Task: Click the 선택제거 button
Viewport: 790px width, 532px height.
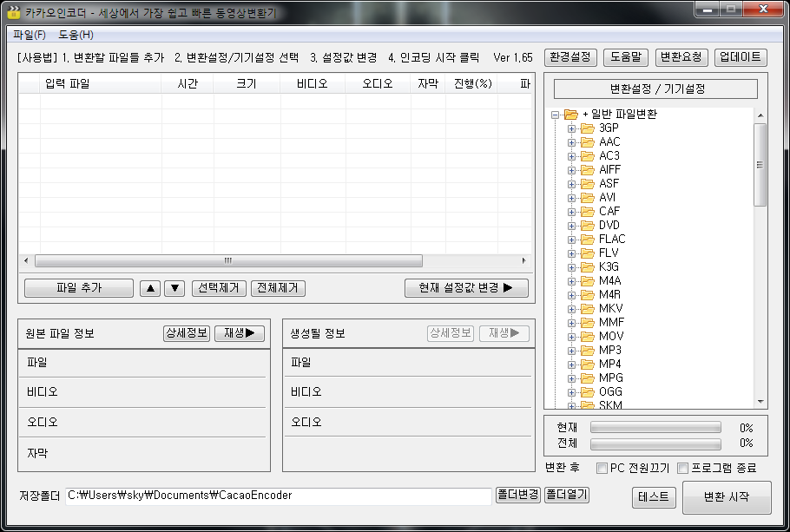Action: coord(219,288)
